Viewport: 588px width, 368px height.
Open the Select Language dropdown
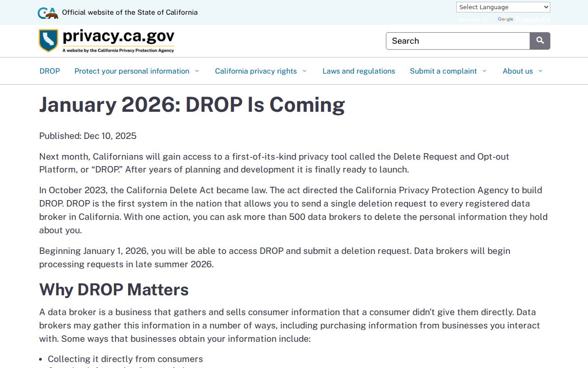coord(503,7)
